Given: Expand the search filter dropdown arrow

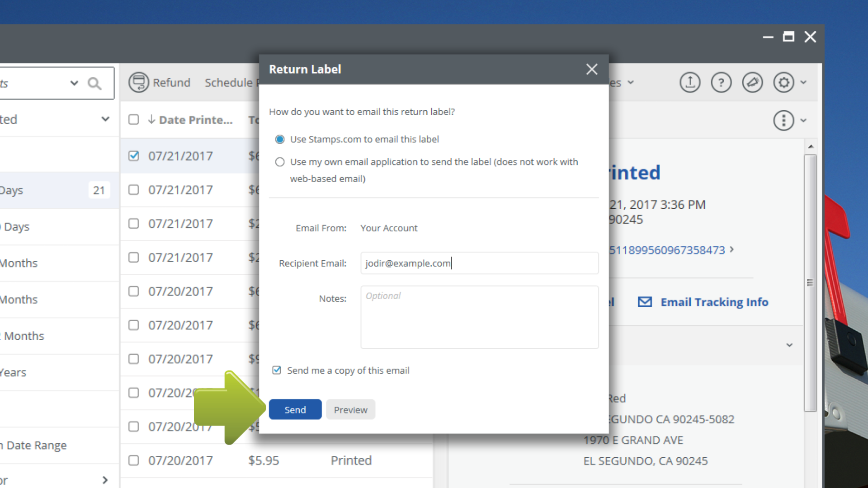Looking at the screenshot, I should click(74, 83).
